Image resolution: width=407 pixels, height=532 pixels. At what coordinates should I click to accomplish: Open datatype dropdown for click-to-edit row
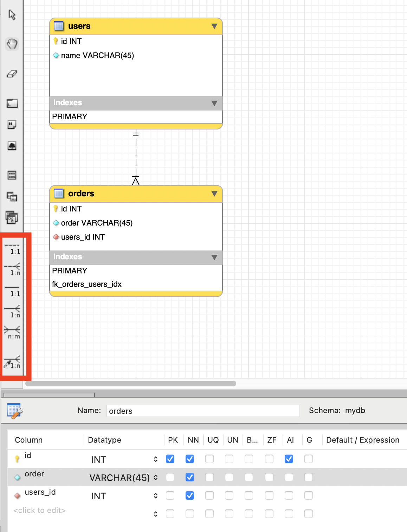coord(156,514)
